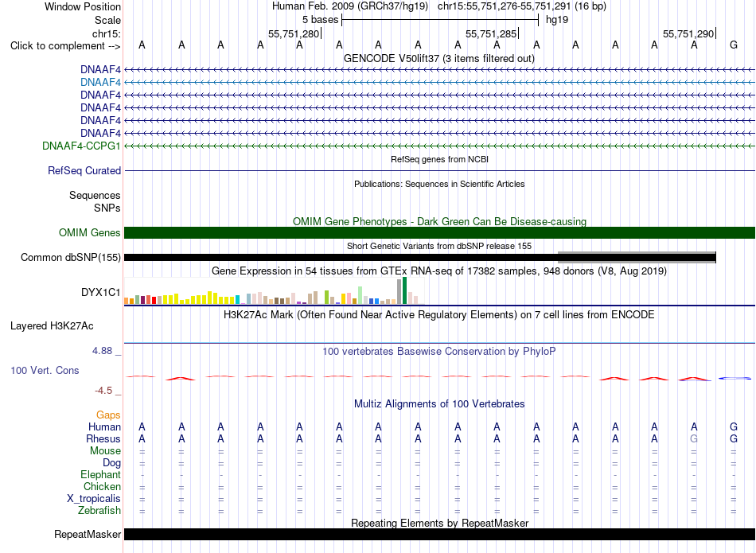Select the "Rhesus" alignment row label
This screenshot has width=756, height=553.
[x=103, y=438]
